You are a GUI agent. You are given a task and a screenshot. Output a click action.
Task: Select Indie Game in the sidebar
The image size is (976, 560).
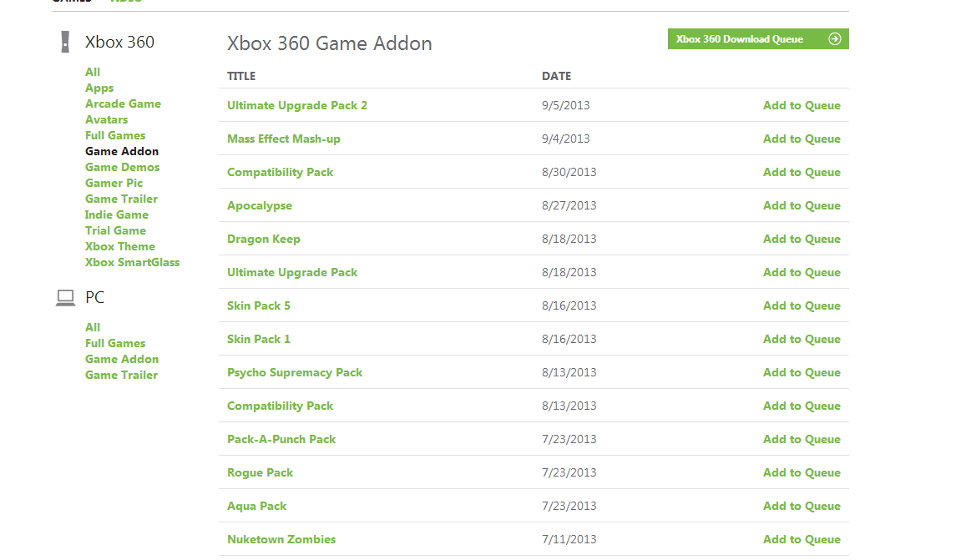[116, 214]
